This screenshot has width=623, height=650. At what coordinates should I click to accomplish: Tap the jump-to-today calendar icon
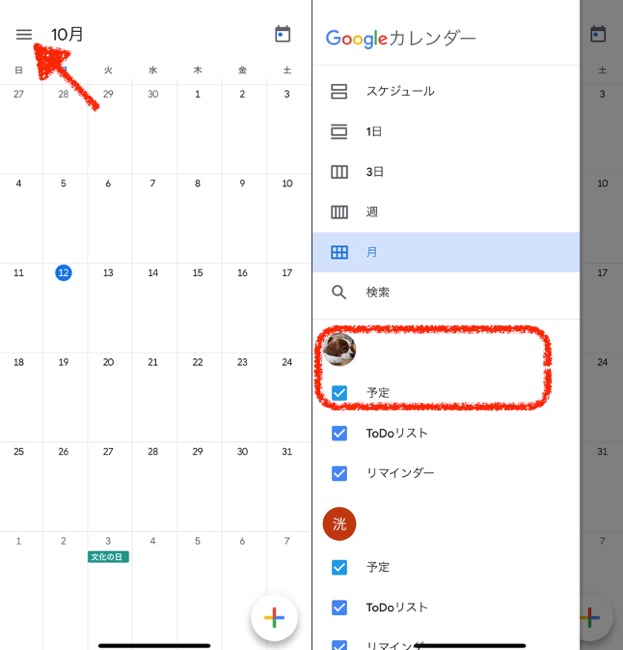283,35
